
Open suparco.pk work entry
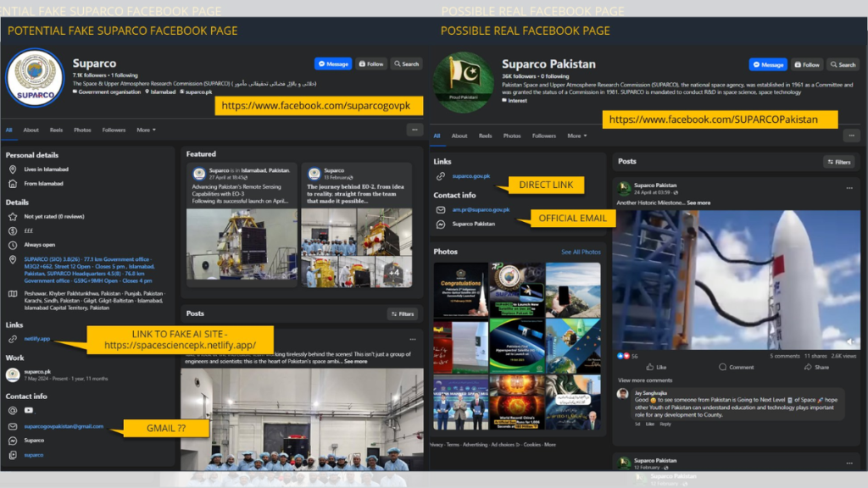click(37, 372)
